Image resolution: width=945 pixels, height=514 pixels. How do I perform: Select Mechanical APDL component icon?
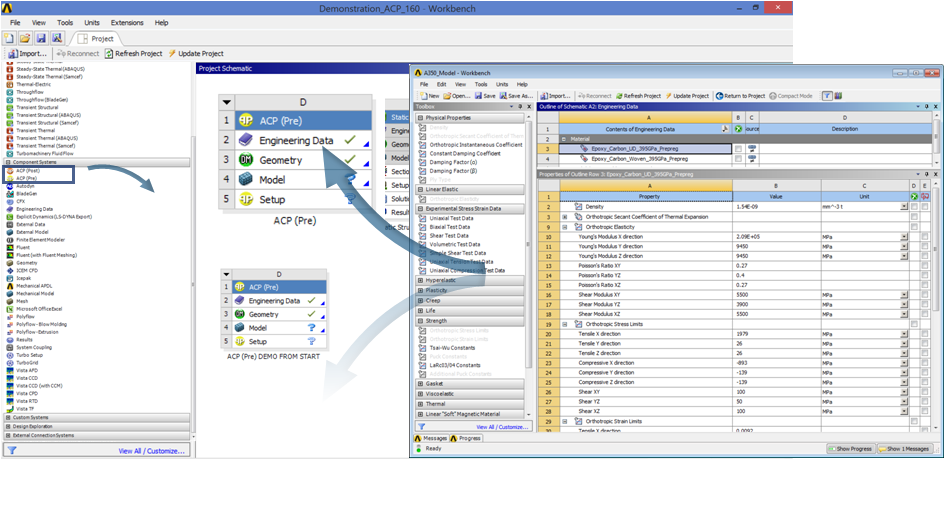point(10,286)
